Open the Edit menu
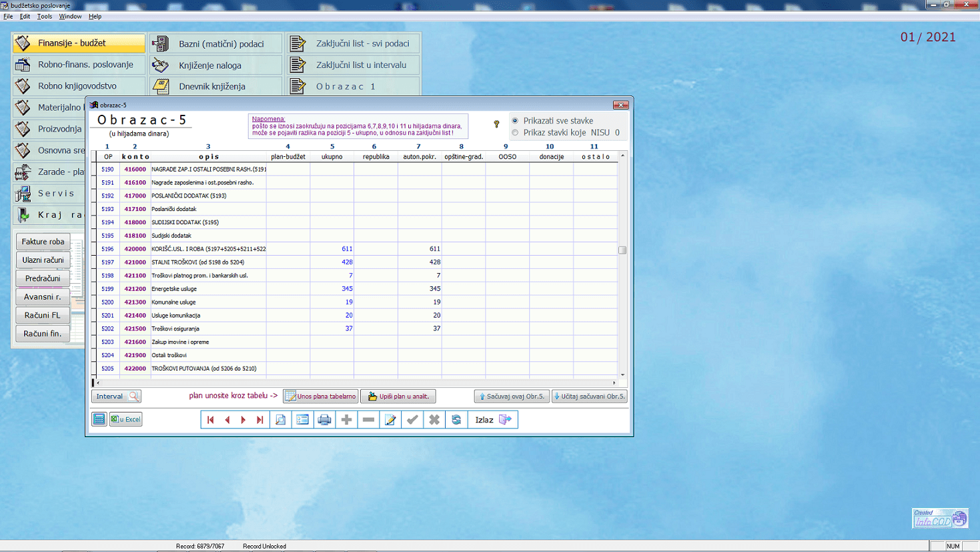This screenshot has width=980, height=552. [25, 16]
